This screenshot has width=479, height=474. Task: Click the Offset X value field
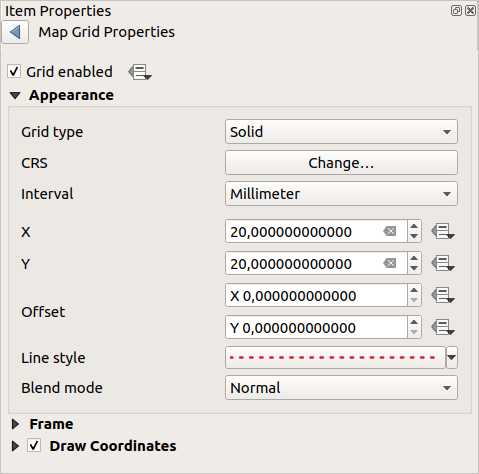316,295
